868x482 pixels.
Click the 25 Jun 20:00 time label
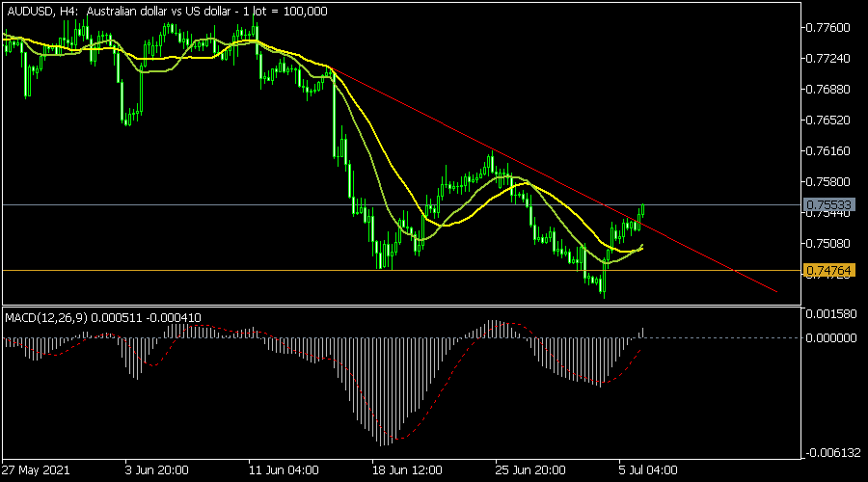[x=530, y=470]
